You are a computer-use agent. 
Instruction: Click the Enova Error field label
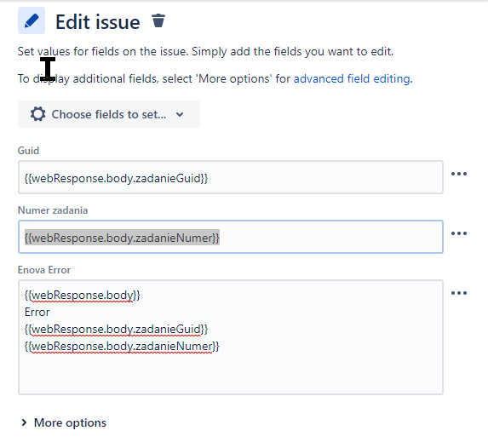tap(44, 270)
